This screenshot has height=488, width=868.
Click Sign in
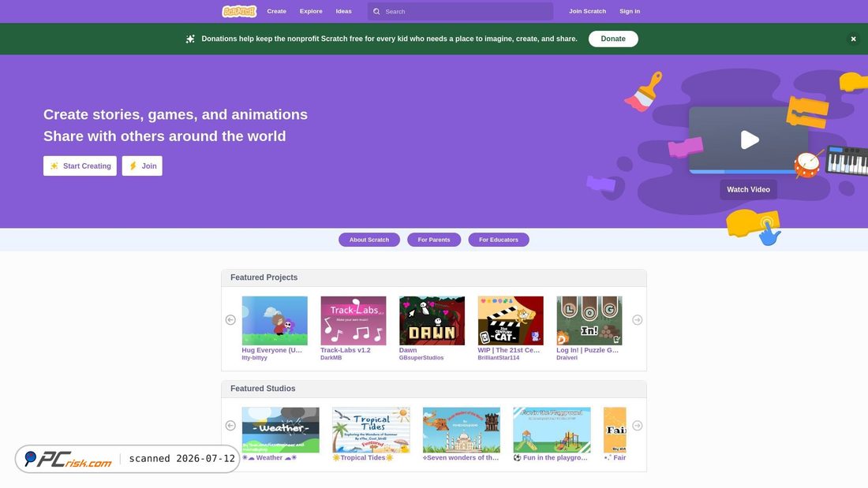(630, 11)
